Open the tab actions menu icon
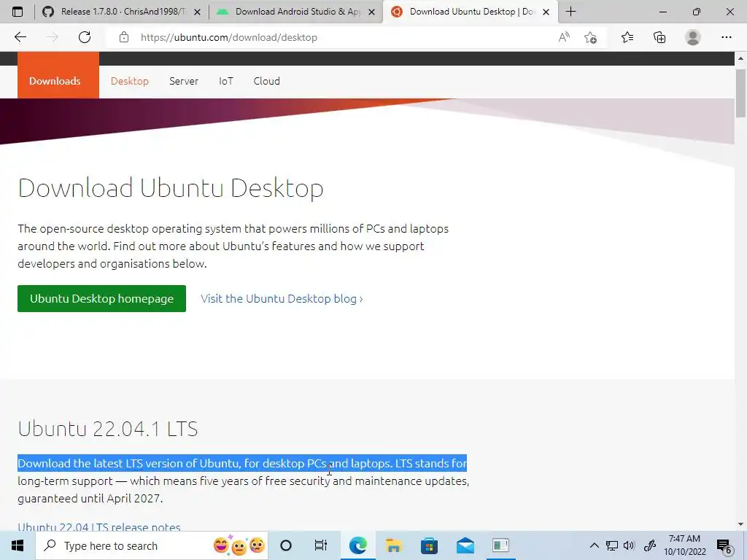The height and width of the screenshot is (560, 747). [x=18, y=12]
